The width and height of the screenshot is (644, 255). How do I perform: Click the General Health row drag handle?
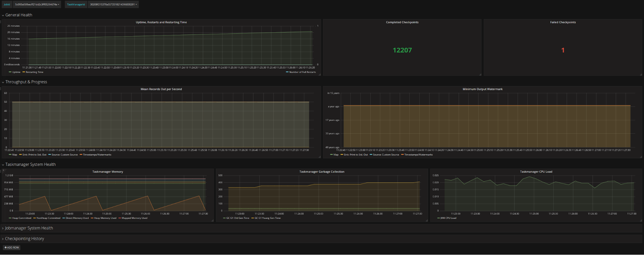1,22
